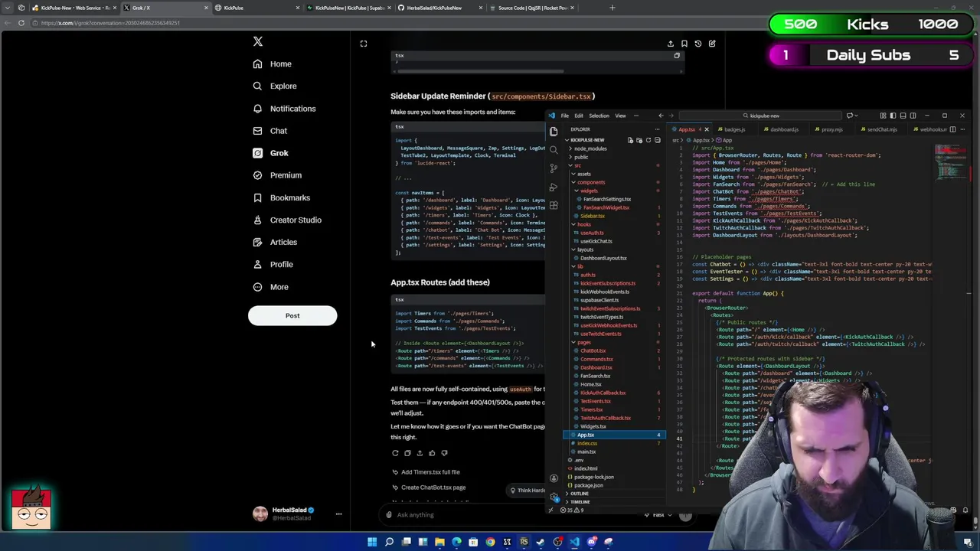980x551 pixels.
Task: Open the VS Code File menu
Action: coord(565,116)
